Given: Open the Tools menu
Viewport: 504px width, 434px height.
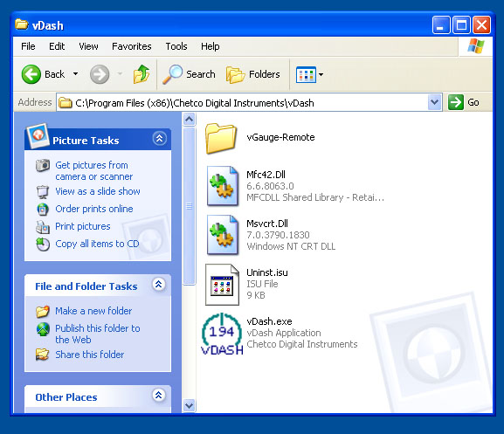Looking at the screenshot, I should pyautogui.click(x=176, y=46).
